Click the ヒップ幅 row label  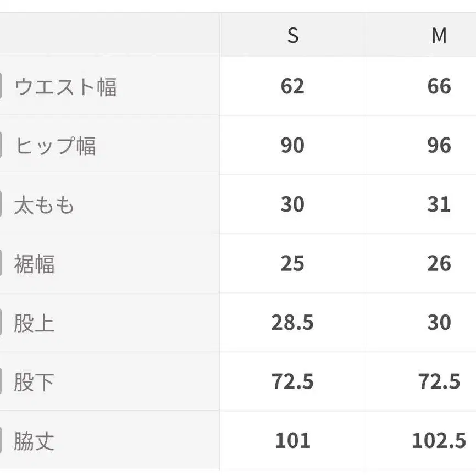click(x=56, y=146)
